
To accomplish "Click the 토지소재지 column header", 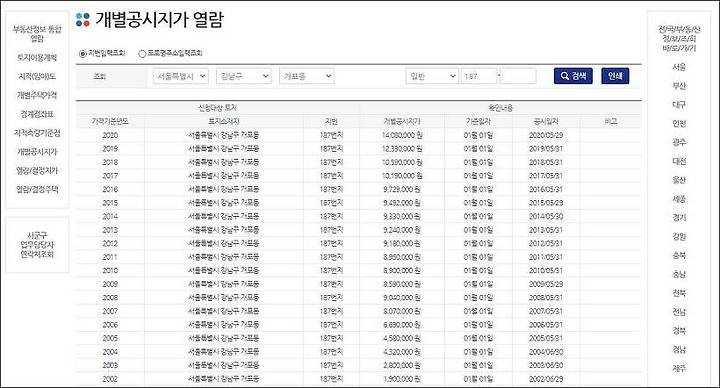I will (224, 122).
